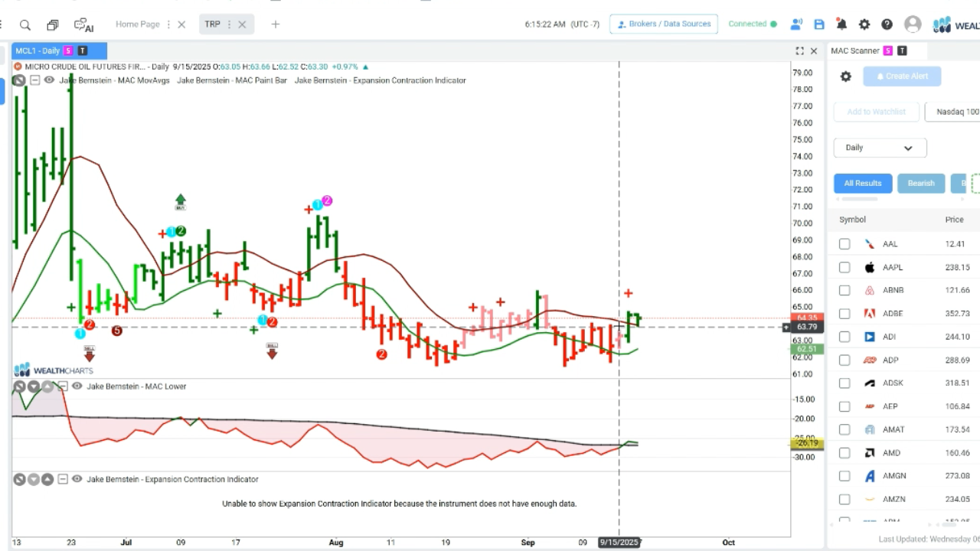Toggle Expansion Contraction Indicator pane visibility
Screen dimensions: 980x551
coord(77,479)
